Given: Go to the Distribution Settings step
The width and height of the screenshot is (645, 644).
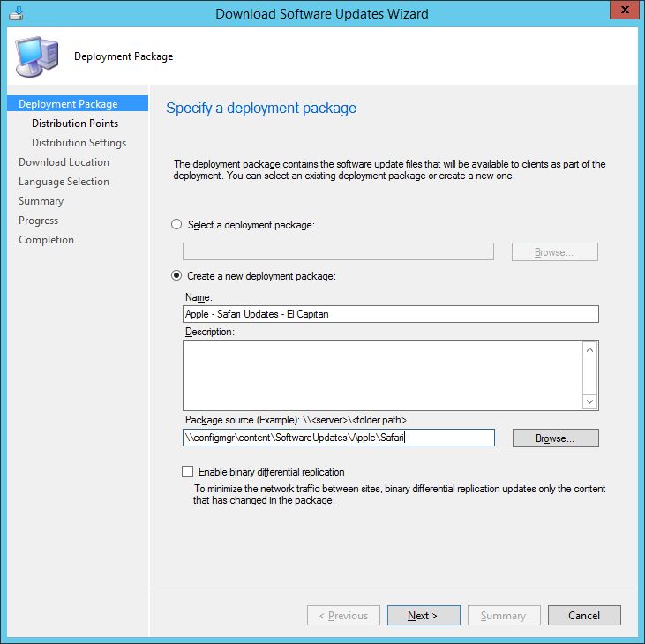Looking at the screenshot, I should pos(79,143).
